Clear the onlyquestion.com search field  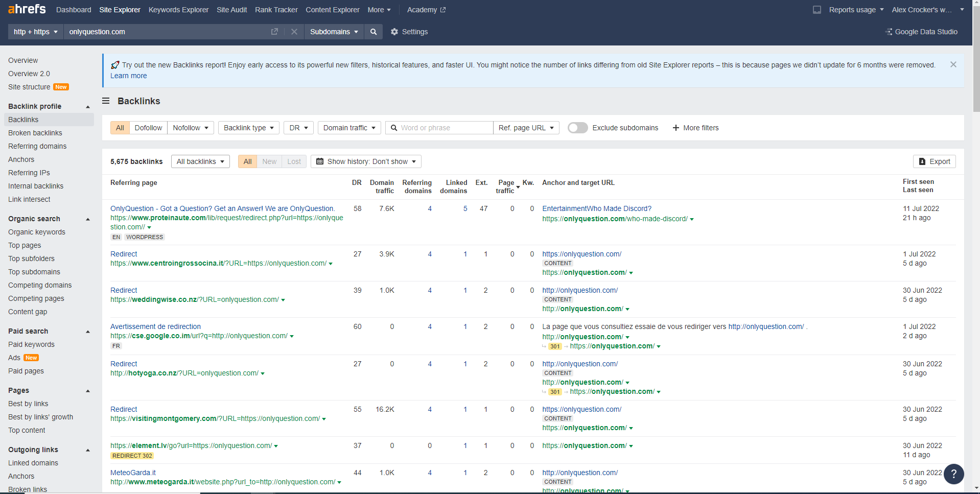(294, 32)
